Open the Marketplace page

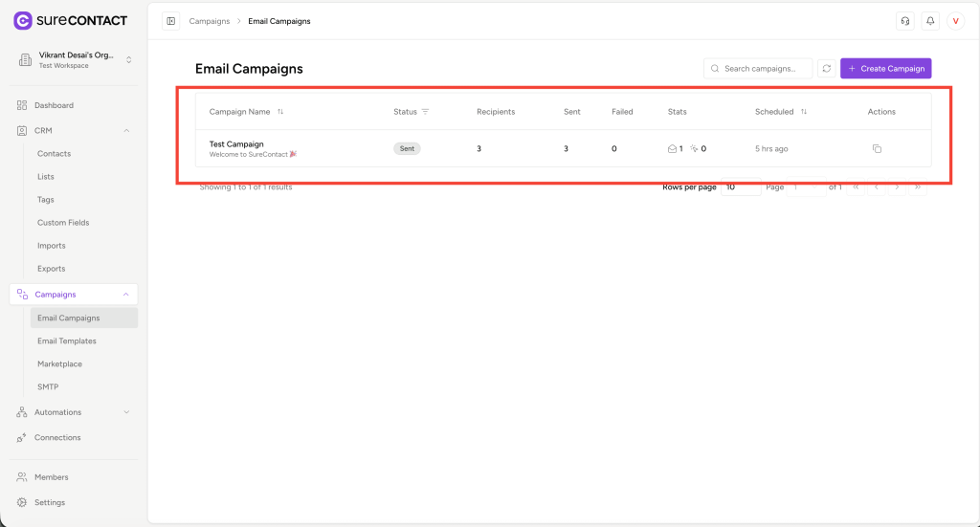[x=59, y=364]
